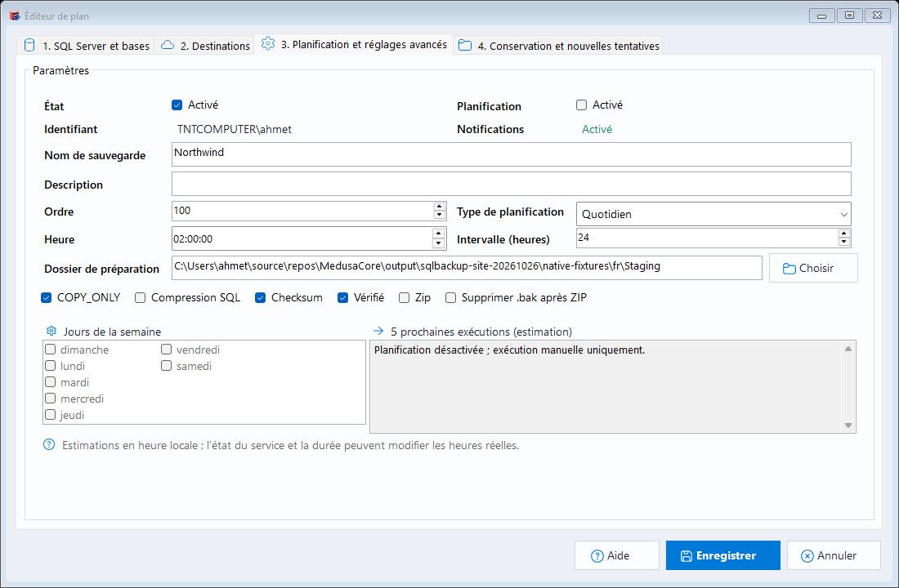Decrease the Ordre value with down arrow

(439, 215)
